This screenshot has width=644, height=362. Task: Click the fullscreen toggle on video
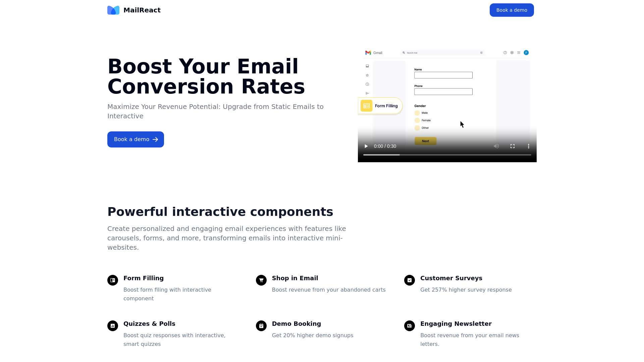click(512, 146)
